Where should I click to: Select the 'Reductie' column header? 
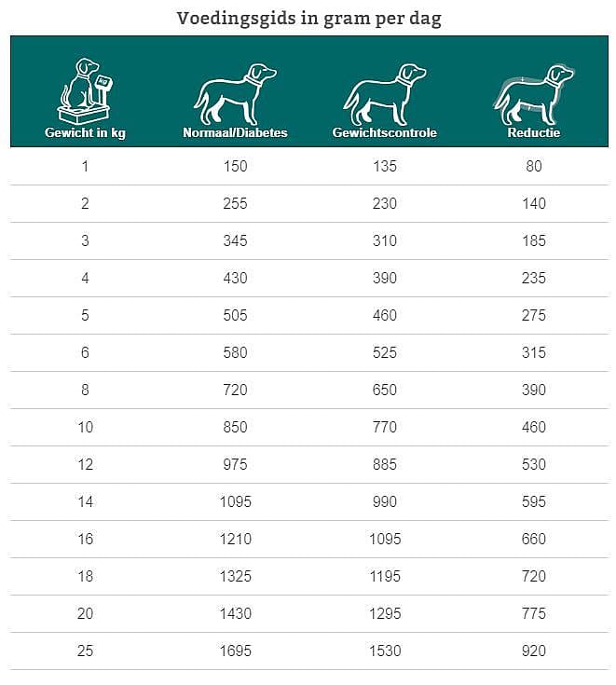click(534, 133)
